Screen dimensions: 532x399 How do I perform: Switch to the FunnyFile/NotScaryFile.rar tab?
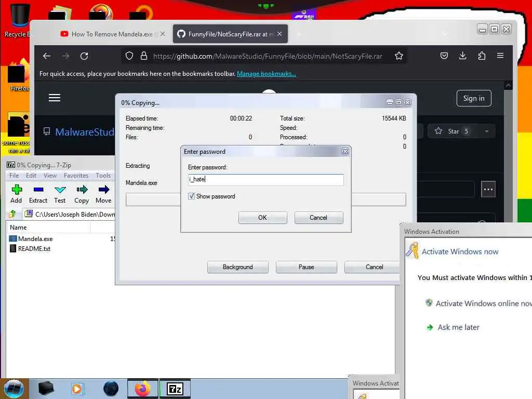point(230,34)
